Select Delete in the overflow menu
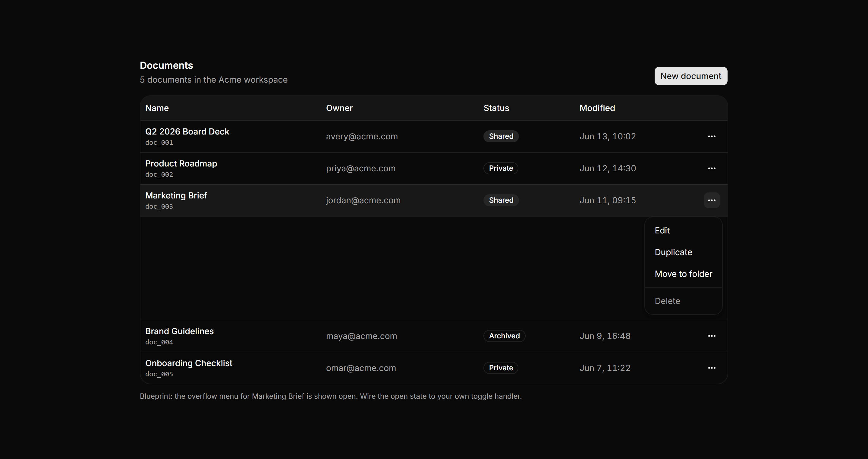Screen dimensions: 868x459 (x=683, y=301)
